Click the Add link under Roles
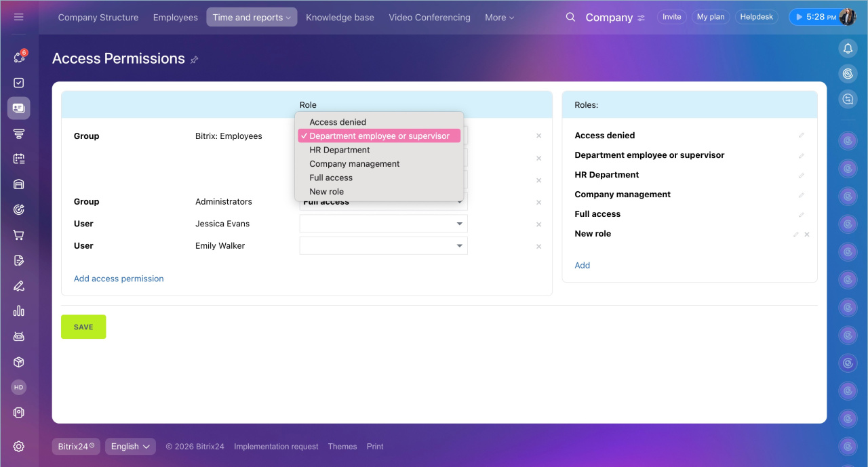 (x=582, y=266)
